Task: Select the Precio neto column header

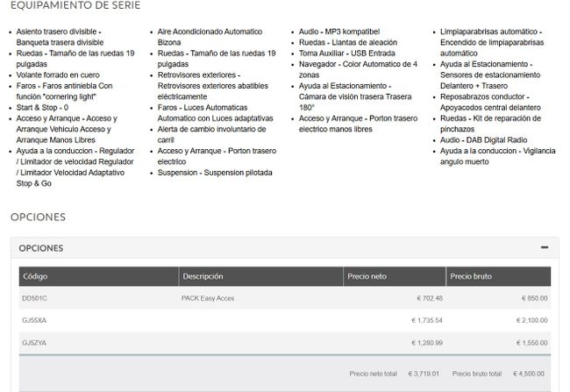Action: point(395,276)
